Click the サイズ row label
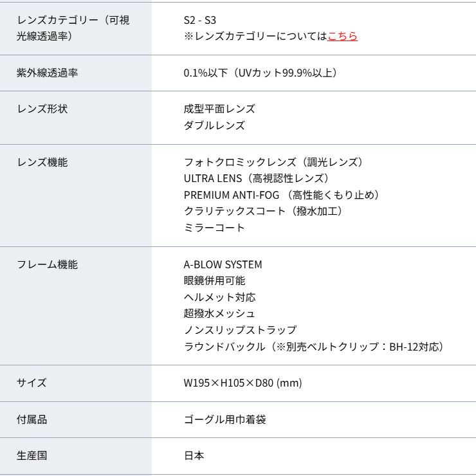 [32, 383]
